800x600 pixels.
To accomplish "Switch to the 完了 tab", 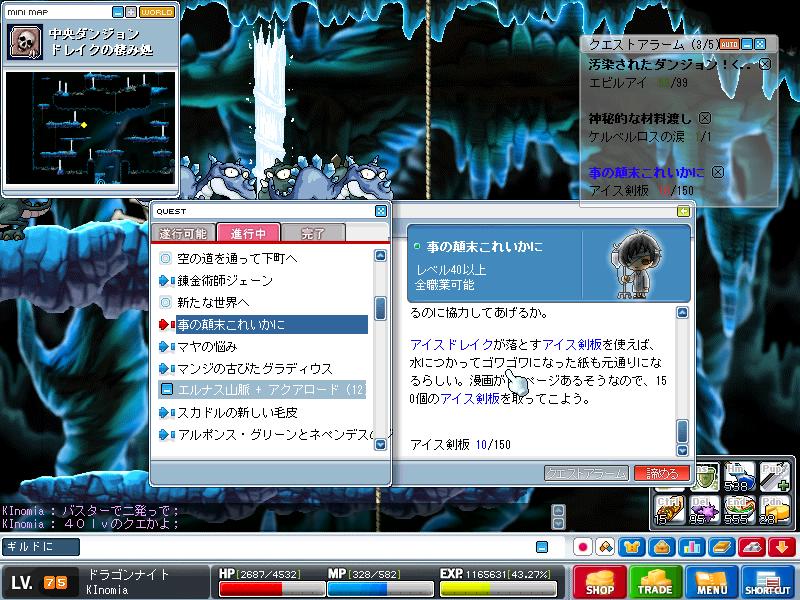I will tap(313, 234).
